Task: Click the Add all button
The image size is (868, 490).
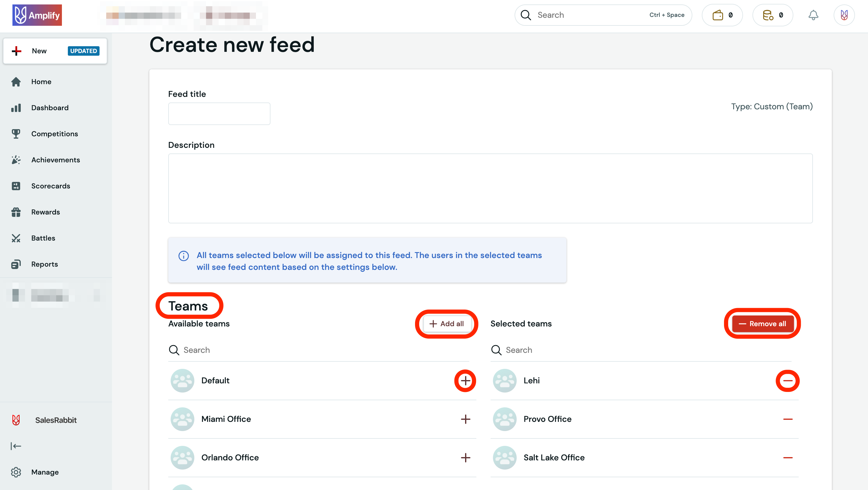Action: point(446,324)
